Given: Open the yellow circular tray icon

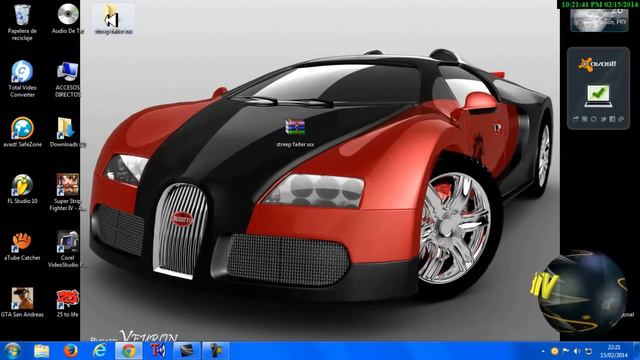Looking at the screenshot, I should click(554, 351).
